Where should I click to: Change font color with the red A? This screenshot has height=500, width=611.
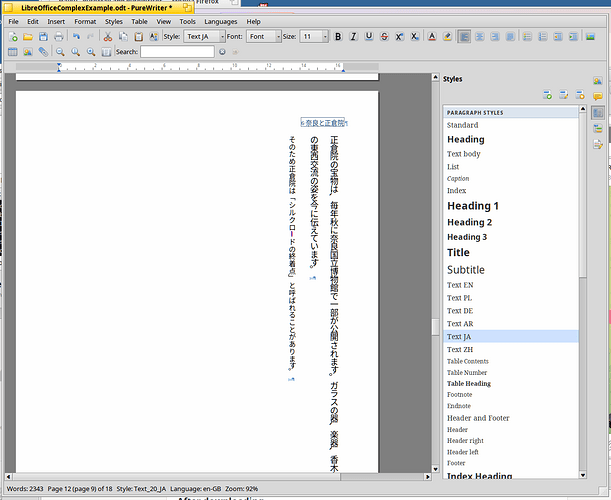pos(432,37)
